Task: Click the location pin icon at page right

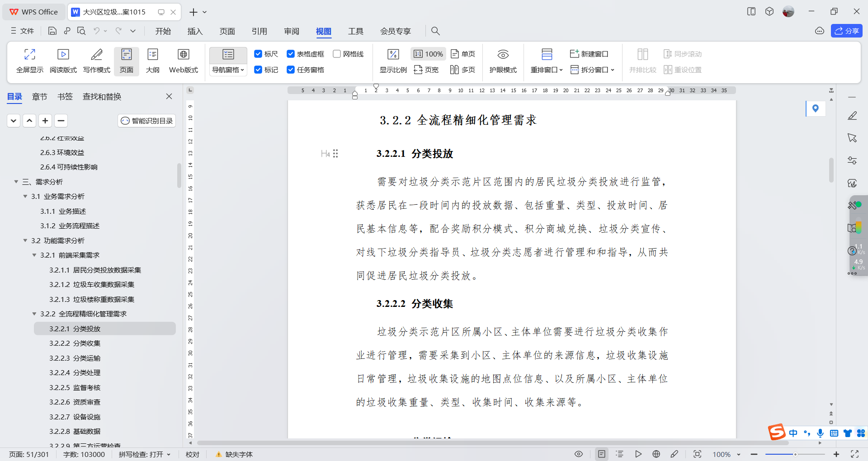Action: [816, 108]
